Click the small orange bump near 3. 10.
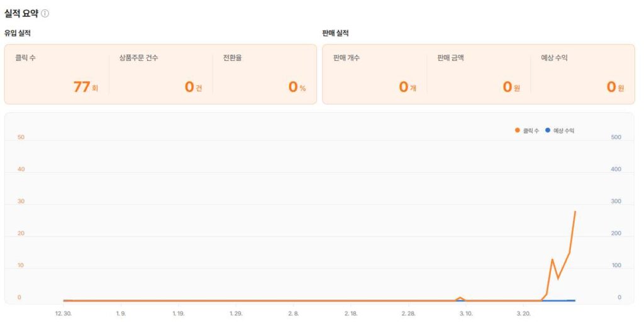 pyautogui.click(x=460, y=298)
